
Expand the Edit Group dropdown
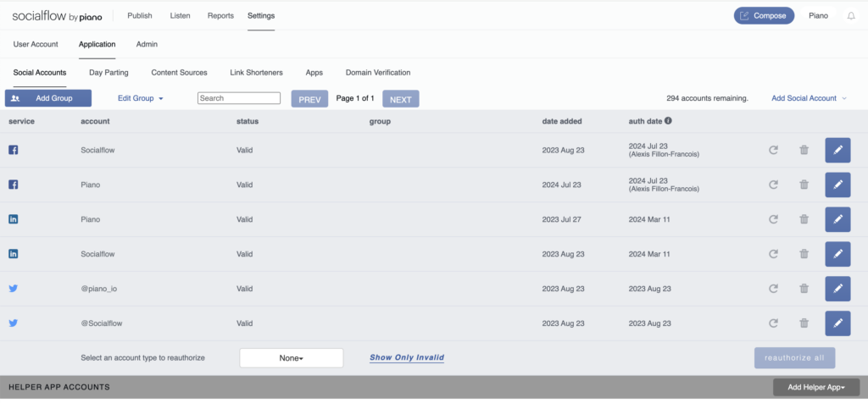click(x=140, y=98)
